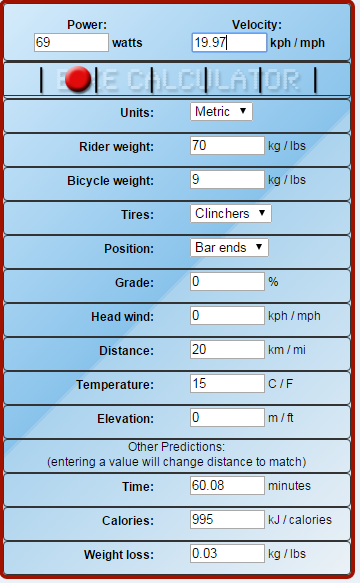Open the Units dropdown set to Metric
360x583 pixels.
(221, 112)
